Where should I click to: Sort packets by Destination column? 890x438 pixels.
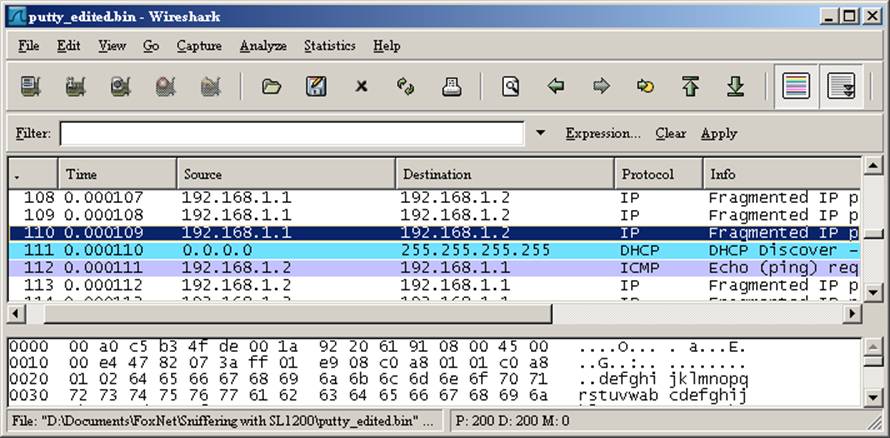(x=505, y=174)
